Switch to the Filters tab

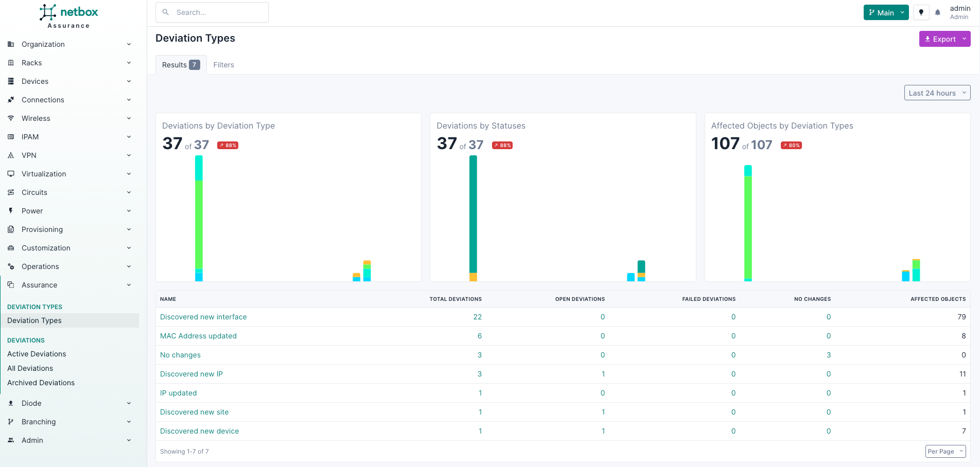click(x=223, y=65)
